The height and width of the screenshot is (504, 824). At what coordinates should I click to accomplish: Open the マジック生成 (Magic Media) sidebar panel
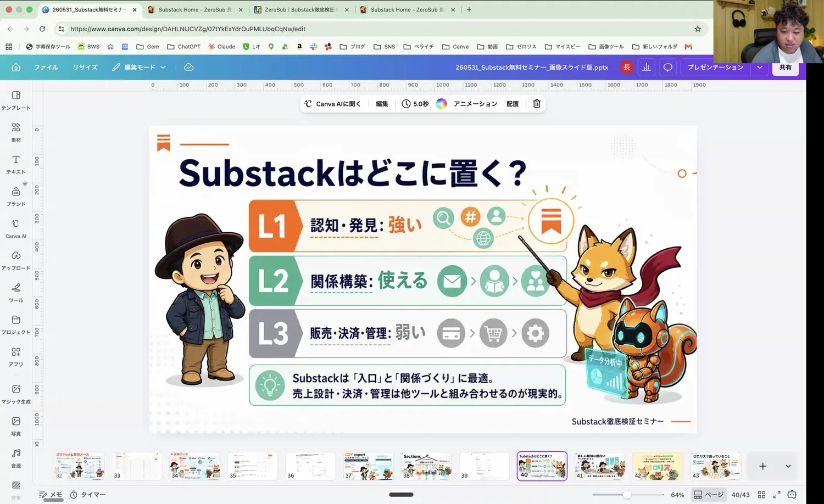(16, 394)
